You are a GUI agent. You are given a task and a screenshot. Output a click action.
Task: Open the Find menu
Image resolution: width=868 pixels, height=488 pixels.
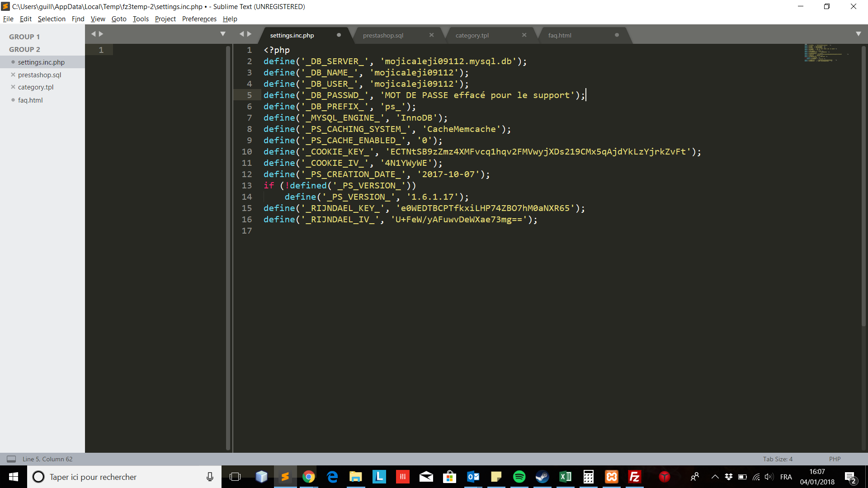[78, 19]
